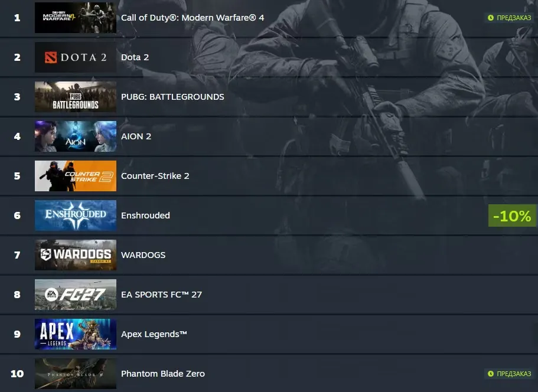Screen dimensions: 538x392
Task: Open the Enshrouded blue cover thumbnail
Action: [x=76, y=215]
